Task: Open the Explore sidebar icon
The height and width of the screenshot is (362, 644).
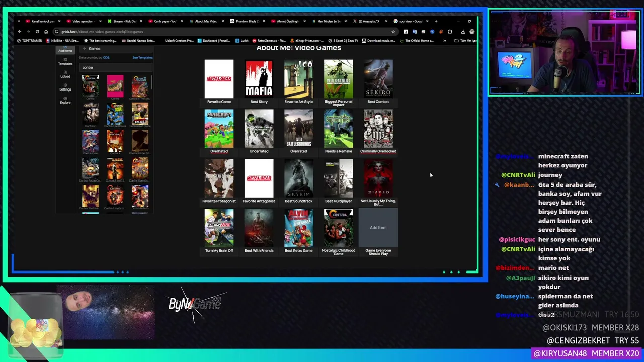Action: (x=65, y=101)
